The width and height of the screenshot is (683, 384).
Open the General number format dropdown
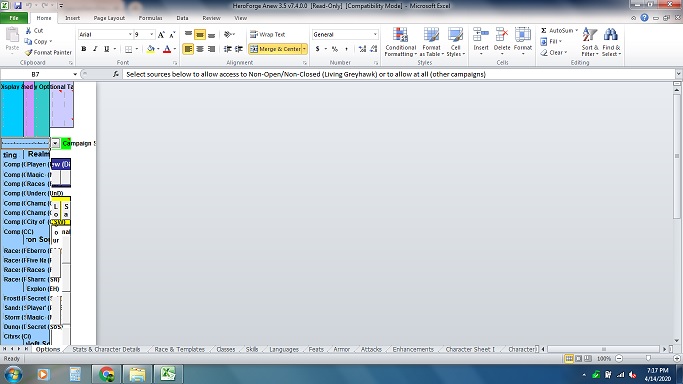click(x=375, y=34)
